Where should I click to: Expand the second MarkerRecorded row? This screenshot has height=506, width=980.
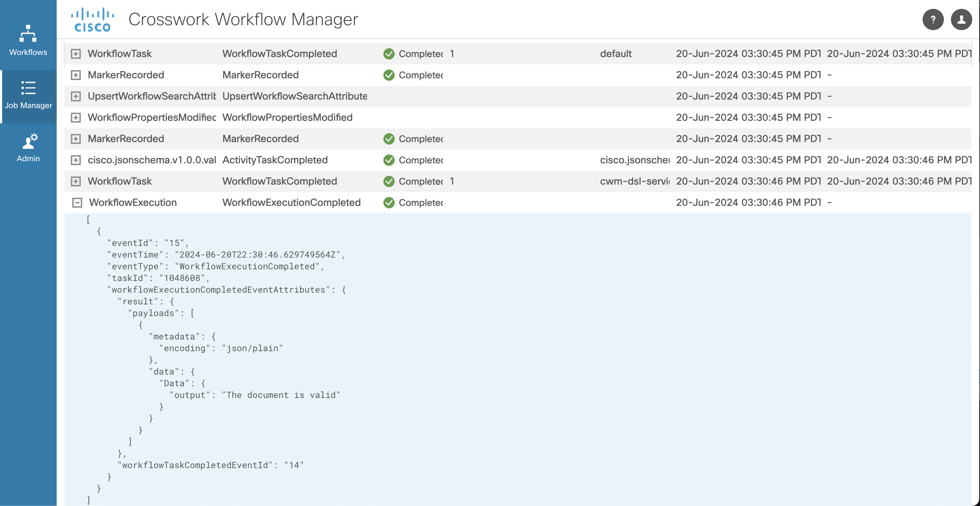point(76,139)
